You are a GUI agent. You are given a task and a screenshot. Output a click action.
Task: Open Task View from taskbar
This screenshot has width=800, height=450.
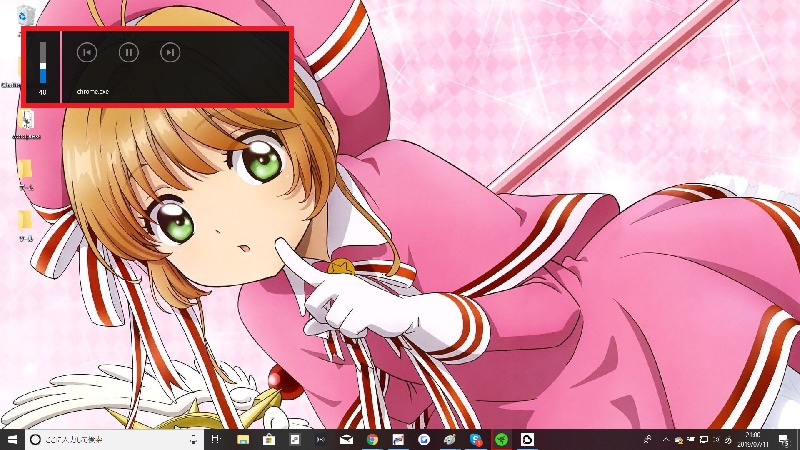pyautogui.click(x=216, y=439)
